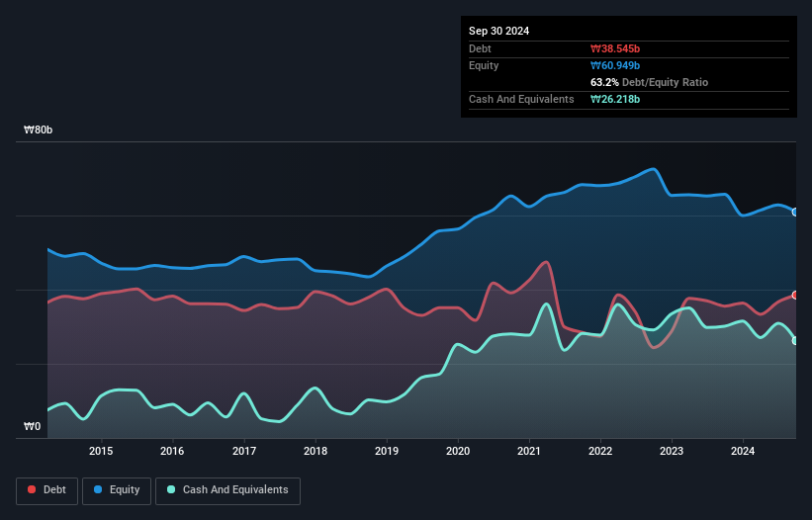Click the ₩60.949b equity value

pyautogui.click(x=615, y=65)
